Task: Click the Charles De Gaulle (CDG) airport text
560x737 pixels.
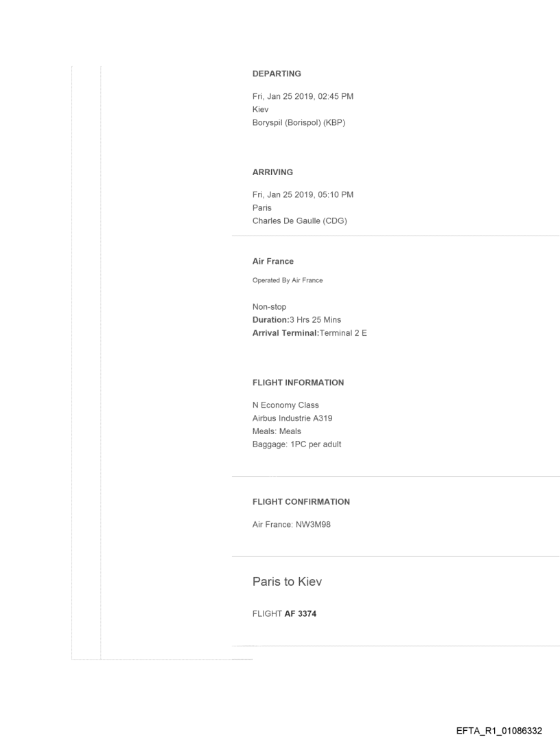Action: coord(300,220)
